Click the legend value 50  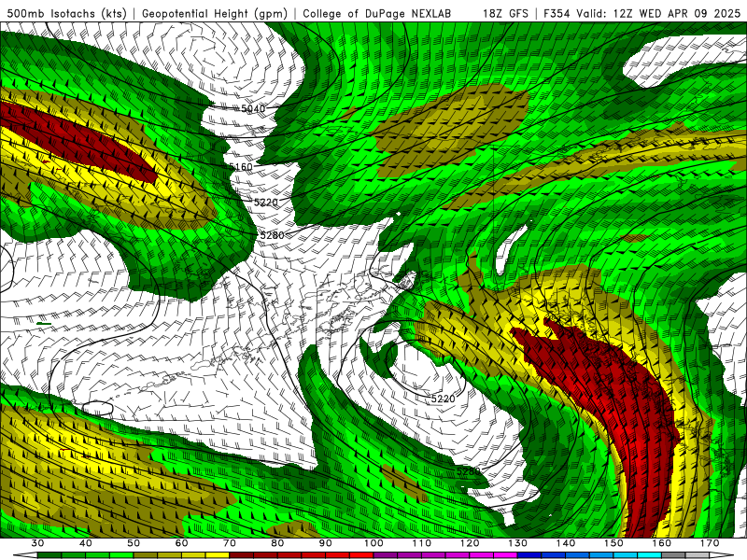(x=134, y=543)
